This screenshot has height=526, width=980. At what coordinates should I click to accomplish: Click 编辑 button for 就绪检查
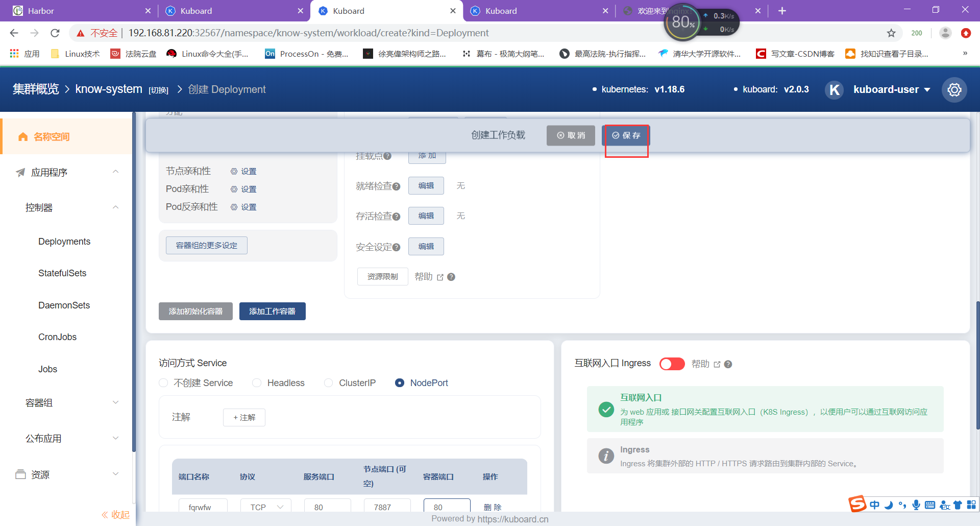[x=426, y=186]
